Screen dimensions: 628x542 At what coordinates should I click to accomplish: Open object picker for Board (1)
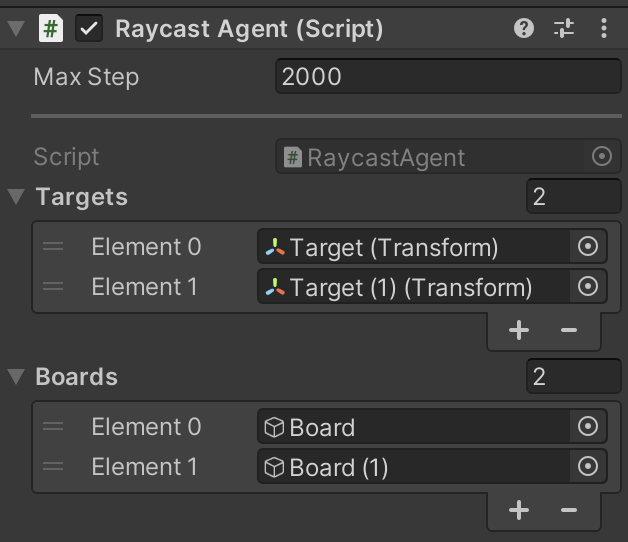coord(588,466)
